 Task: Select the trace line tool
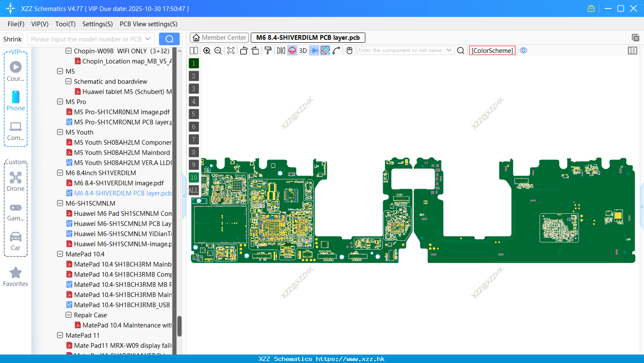tap(337, 50)
